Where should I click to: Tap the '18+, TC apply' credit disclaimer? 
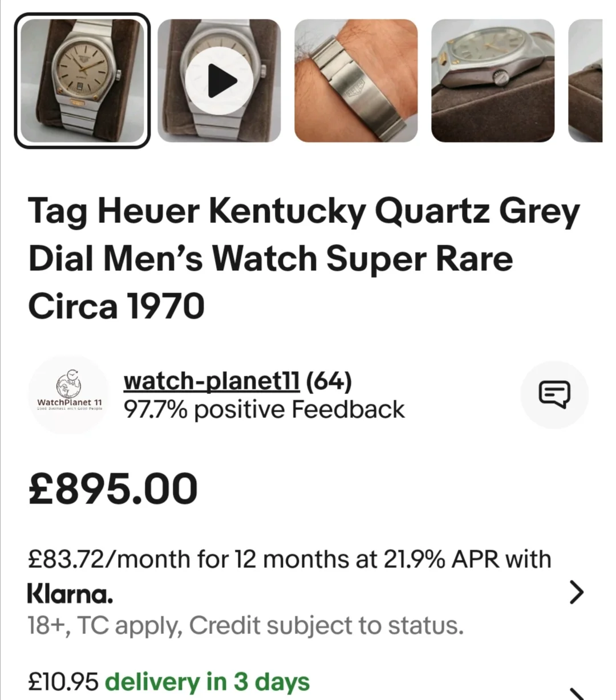click(245, 625)
